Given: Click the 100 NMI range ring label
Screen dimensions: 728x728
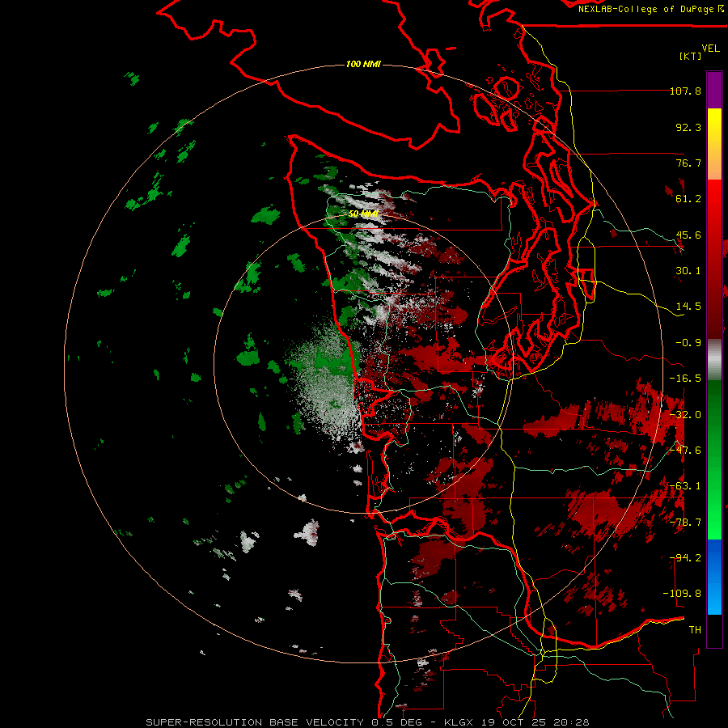Looking at the screenshot, I should pos(363,64).
